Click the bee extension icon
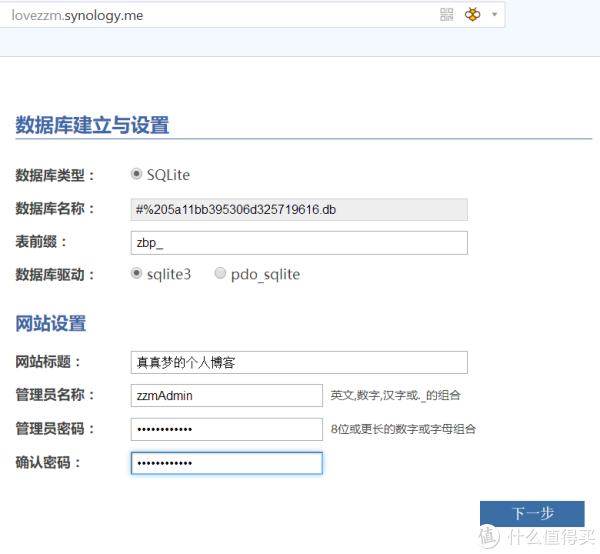 pos(472,15)
